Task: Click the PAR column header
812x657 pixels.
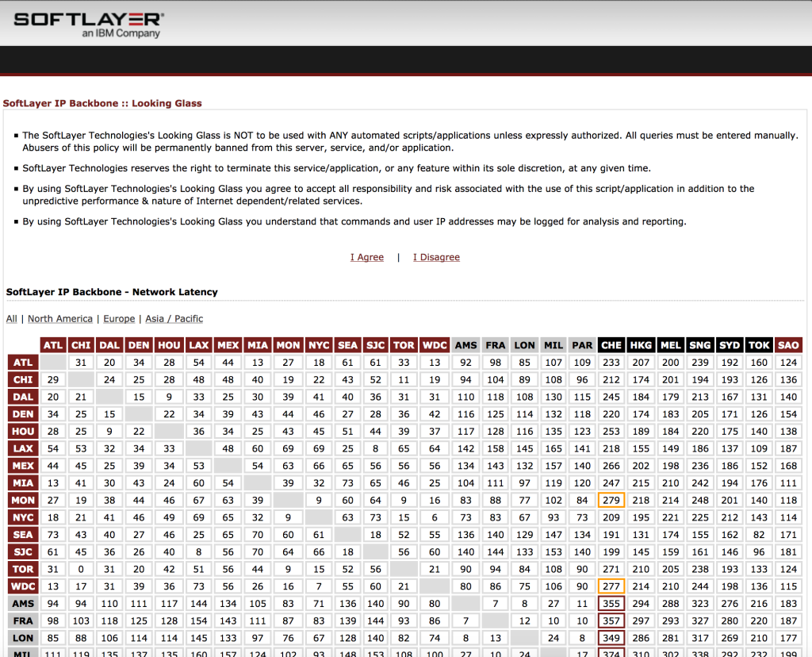Action: (x=582, y=345)
